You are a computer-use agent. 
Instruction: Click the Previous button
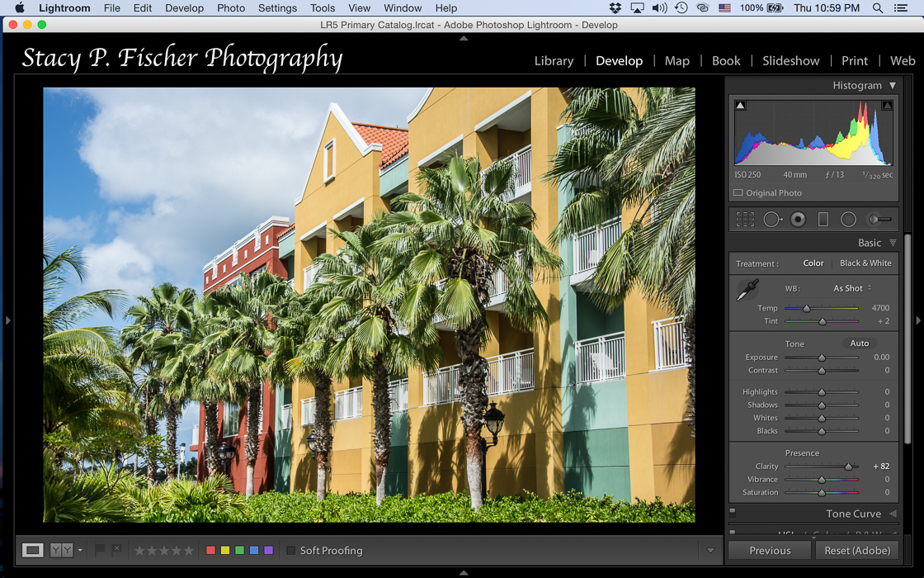point(770,550)
